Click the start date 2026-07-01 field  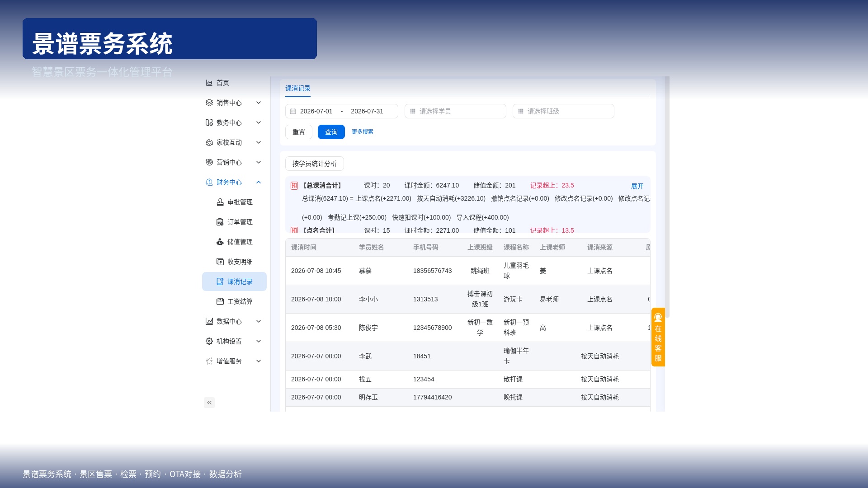click(x=316, y=111)
